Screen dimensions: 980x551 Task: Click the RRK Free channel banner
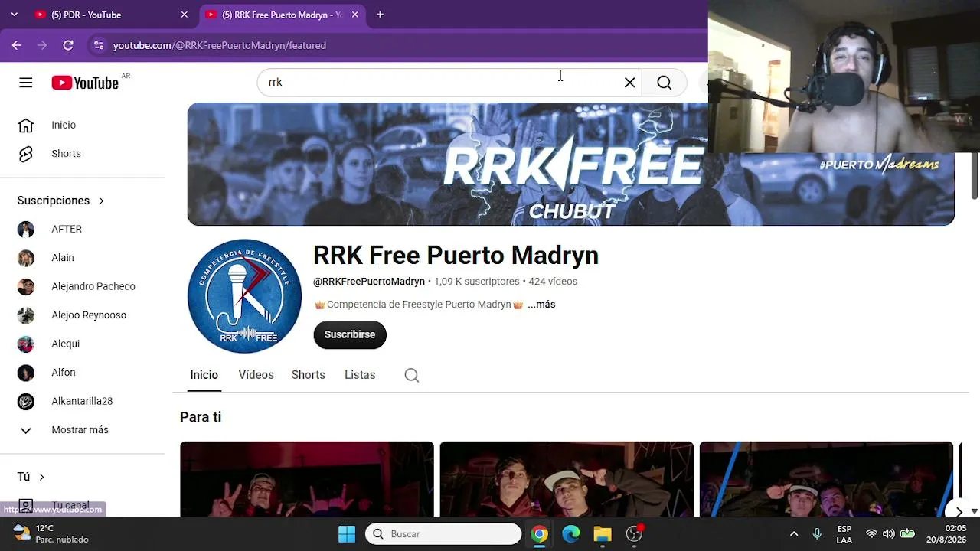click(x=571, y=164)
